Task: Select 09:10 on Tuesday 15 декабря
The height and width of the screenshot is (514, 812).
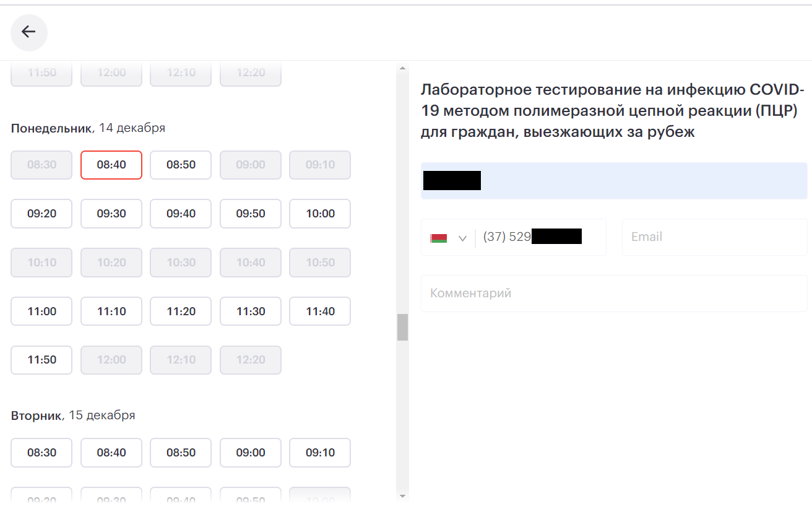Action: coord(319,453)
